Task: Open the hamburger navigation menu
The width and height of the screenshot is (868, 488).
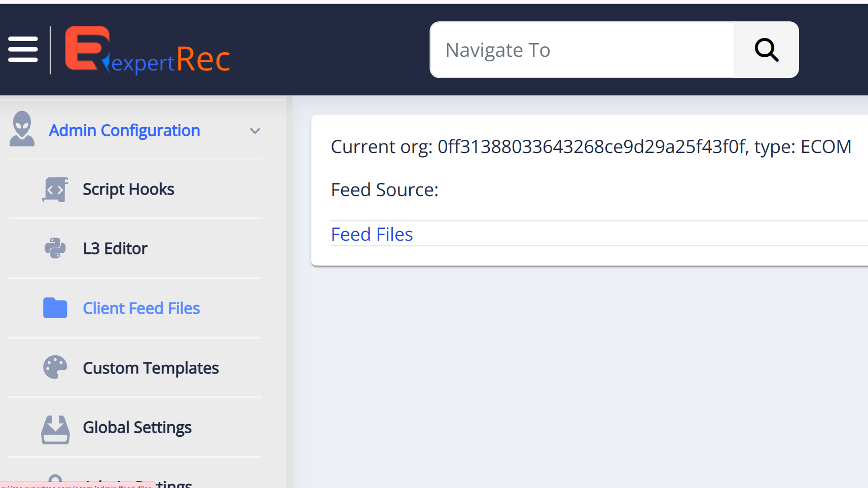Action: click(23, 50)
